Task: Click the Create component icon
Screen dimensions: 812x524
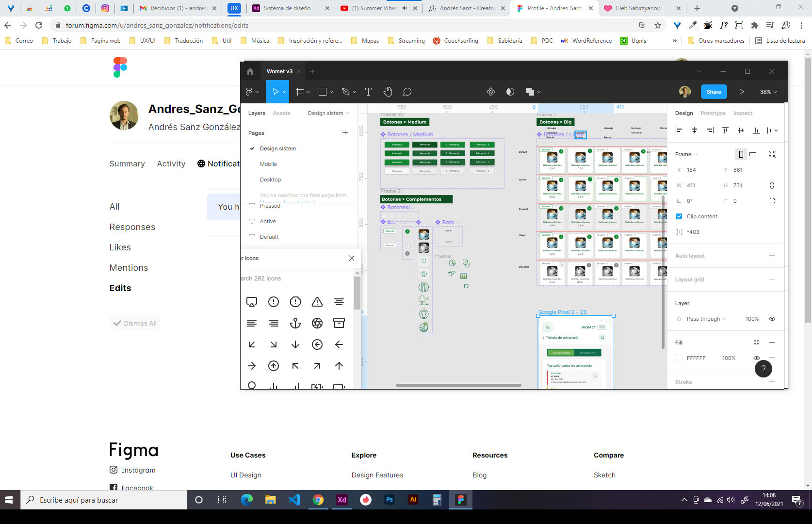Action: tap(491, 92)
